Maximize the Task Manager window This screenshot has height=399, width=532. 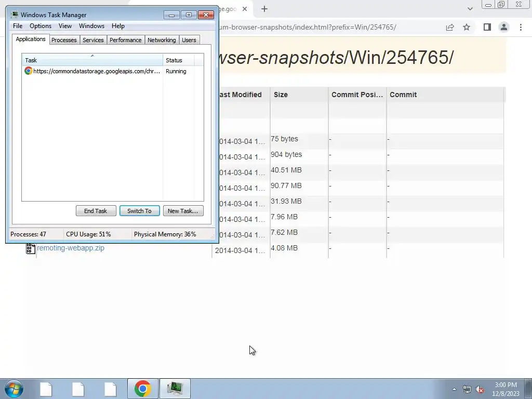[189, 15]
